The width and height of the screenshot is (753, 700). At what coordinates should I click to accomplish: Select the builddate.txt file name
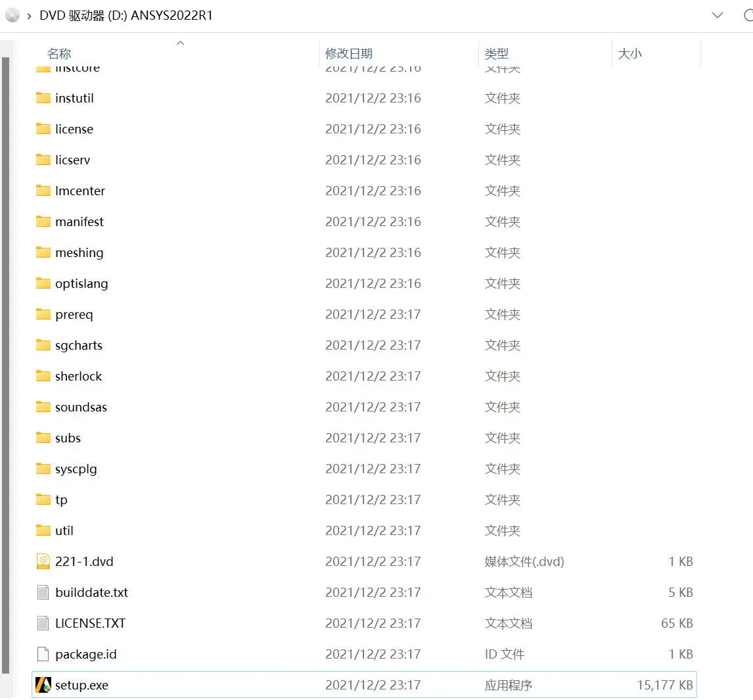click(92, 592)
